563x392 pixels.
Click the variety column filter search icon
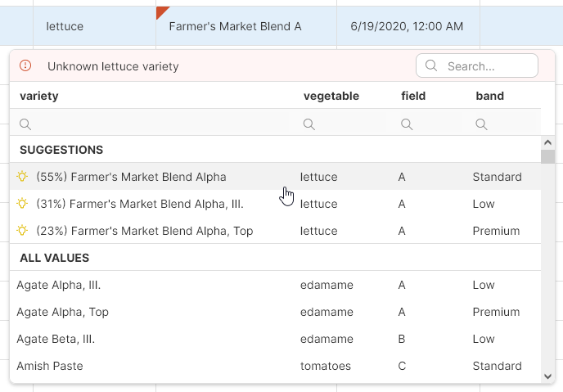(25, 124)
